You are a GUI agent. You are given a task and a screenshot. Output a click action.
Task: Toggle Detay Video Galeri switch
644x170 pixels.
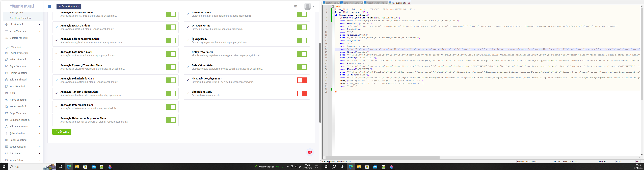point(302,67)
